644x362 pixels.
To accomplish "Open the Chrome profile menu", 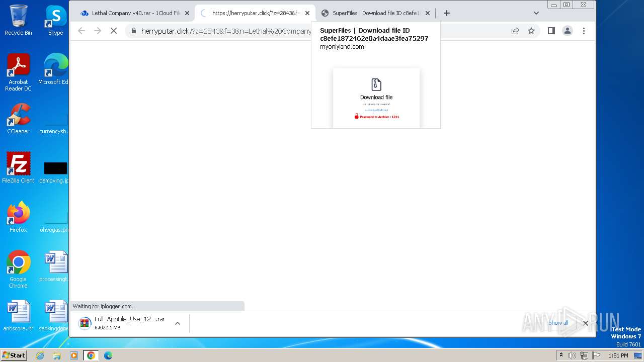I will pos(568,31).
